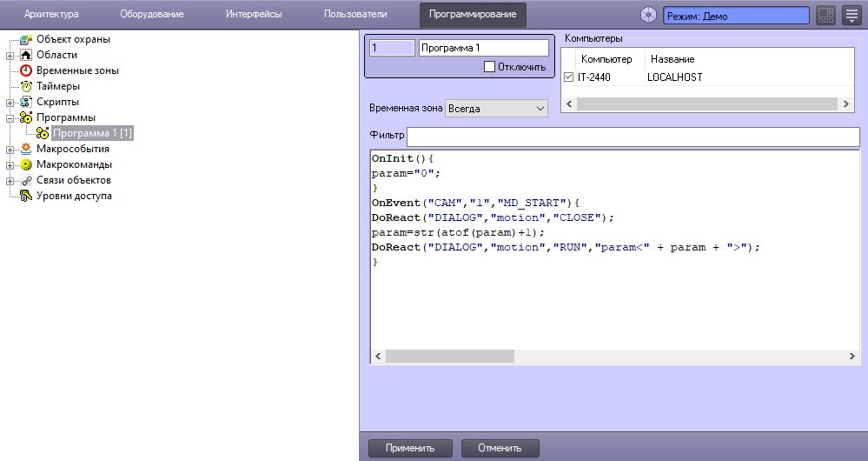
Task: Open the layouts grid icon in header
Action: pos(825,16)
